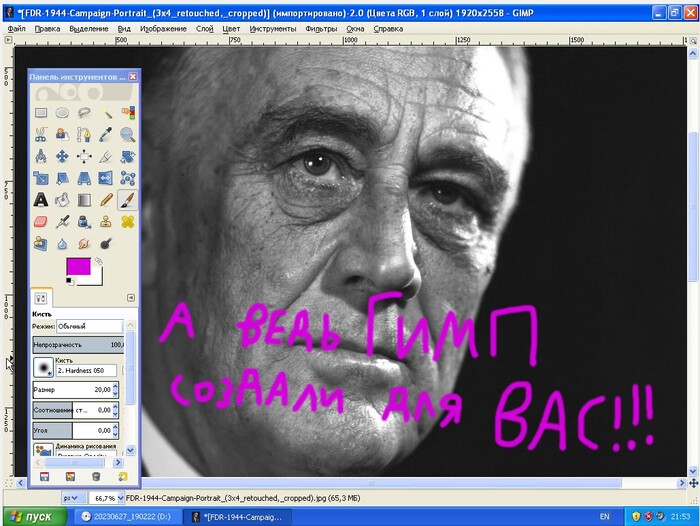Viewport: 700px width, 526px height.
Task: Select the Foreground Select tool
Action: tap(62, 134)
